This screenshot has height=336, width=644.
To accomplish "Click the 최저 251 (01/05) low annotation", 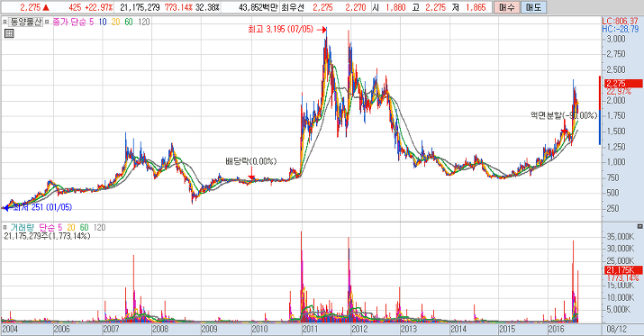I will 42,207.
